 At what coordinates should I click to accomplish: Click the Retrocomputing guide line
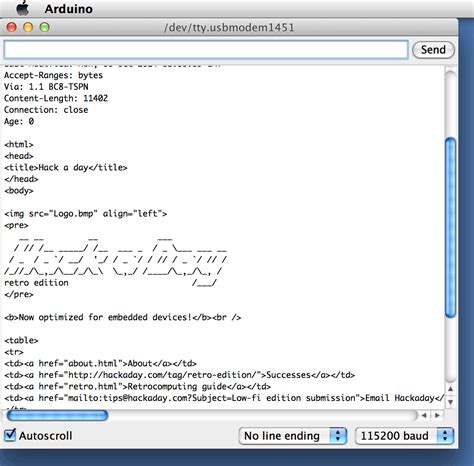(x=137, y=387)
